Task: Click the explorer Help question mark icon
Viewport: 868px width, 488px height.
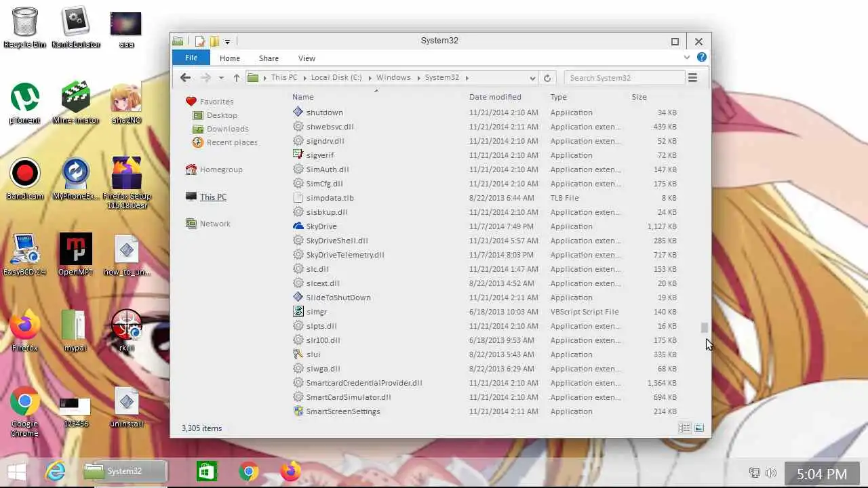Action: coord(701,58)
